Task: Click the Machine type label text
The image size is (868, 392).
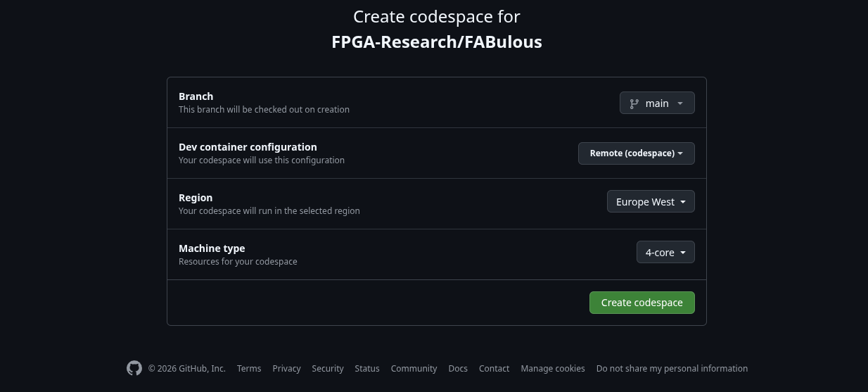Action: (x=212, y=248)
